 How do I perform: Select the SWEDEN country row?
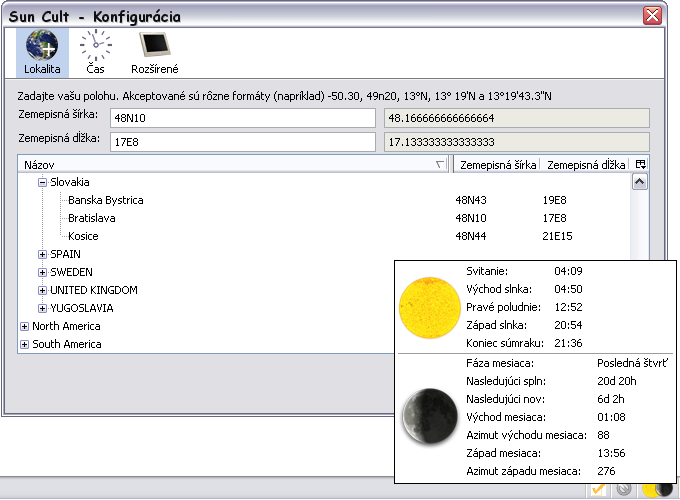tap(71, 272)
